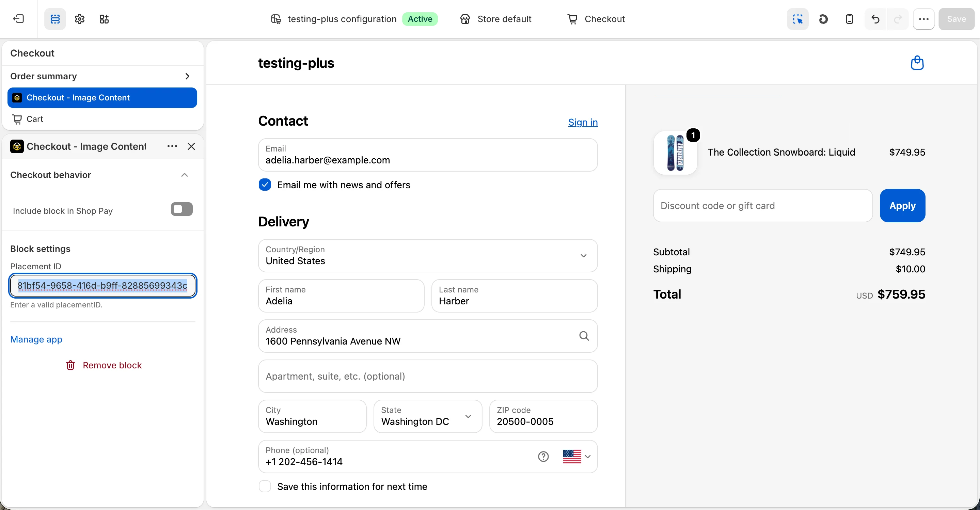980x510 pixels.
Task: Toggle the inspector selection tool icon
Action: [x=797, y=19]
